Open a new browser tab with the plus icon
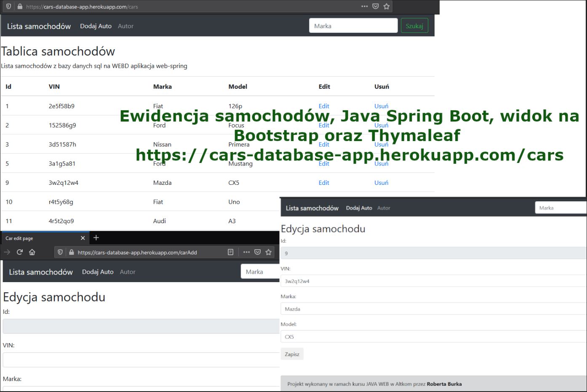Viewport: 587px width, 392px height. tap(96, 237)
